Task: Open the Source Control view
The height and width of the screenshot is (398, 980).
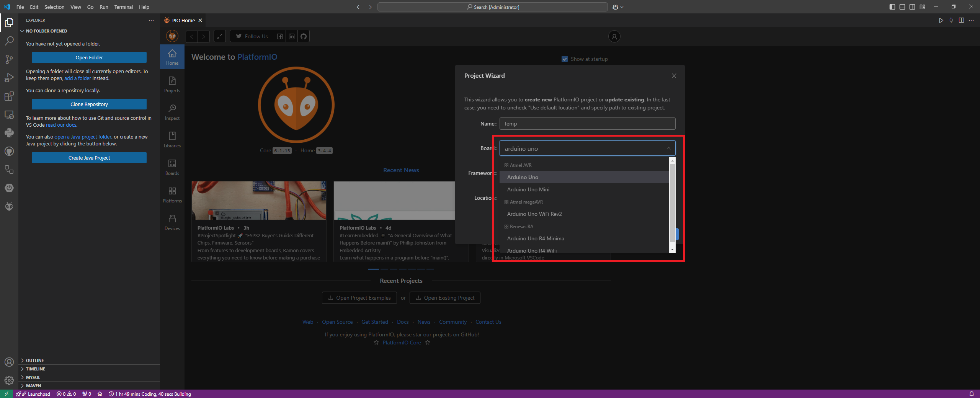Action: tap(9, 59)
